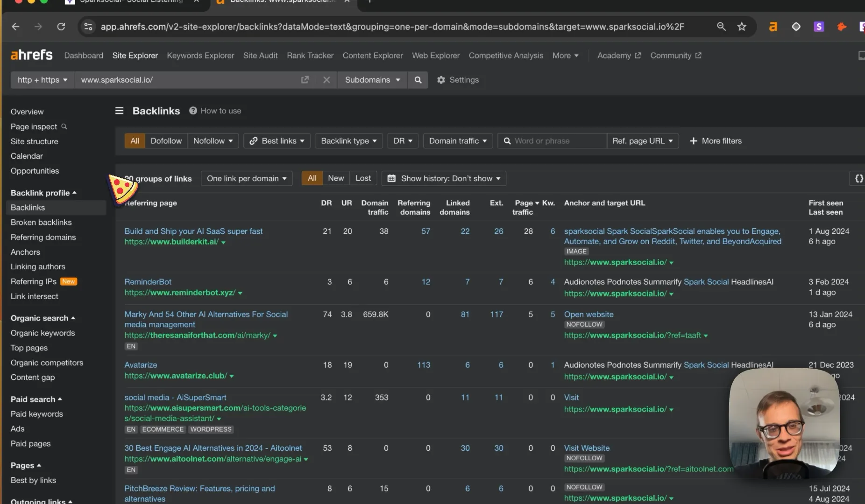Click the plus icon for More filters

694,141
